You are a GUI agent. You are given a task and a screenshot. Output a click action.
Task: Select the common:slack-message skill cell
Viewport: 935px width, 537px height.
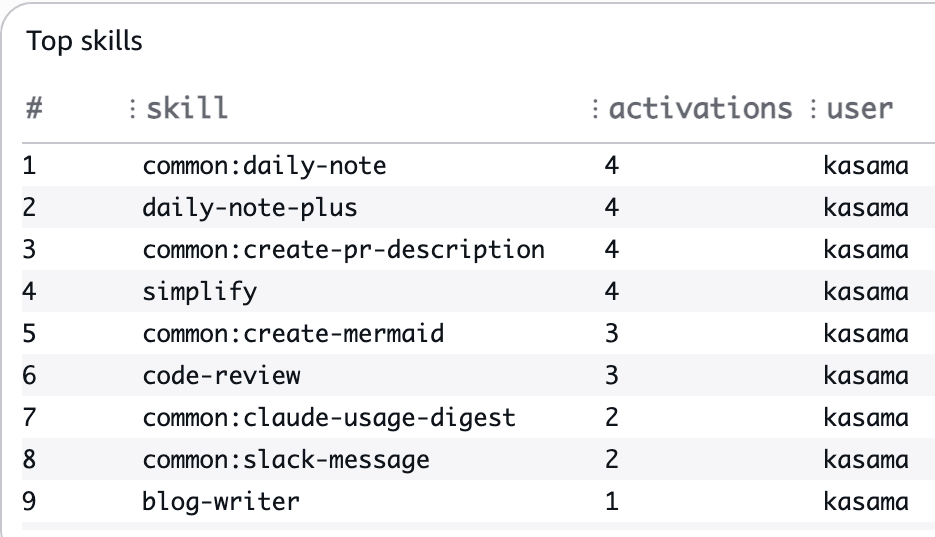[x=286, y=460]
